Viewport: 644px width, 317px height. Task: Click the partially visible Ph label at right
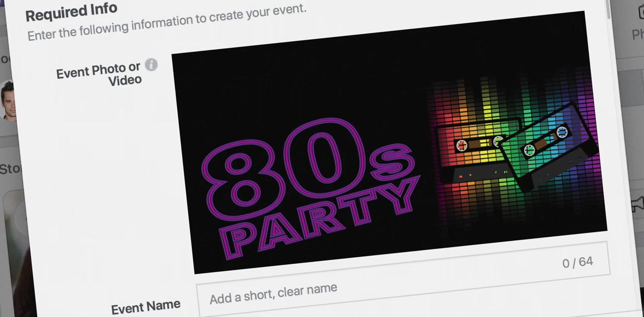click(638, 34)
